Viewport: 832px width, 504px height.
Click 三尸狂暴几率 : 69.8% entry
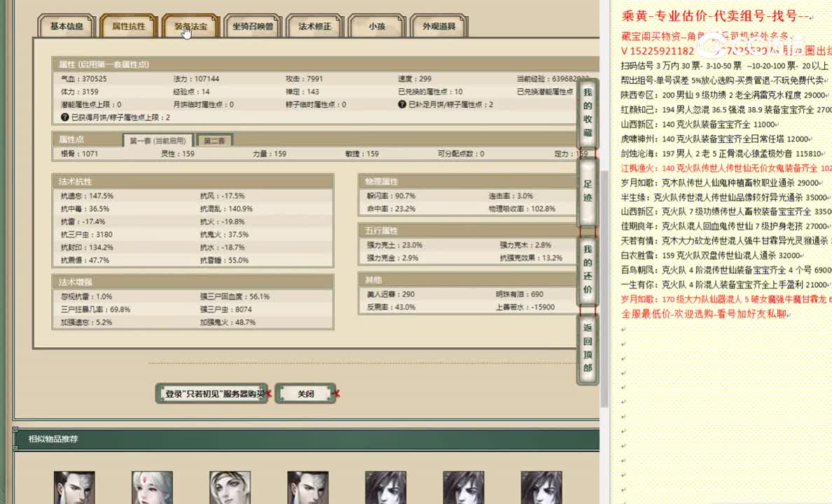(x=95, y=309)
